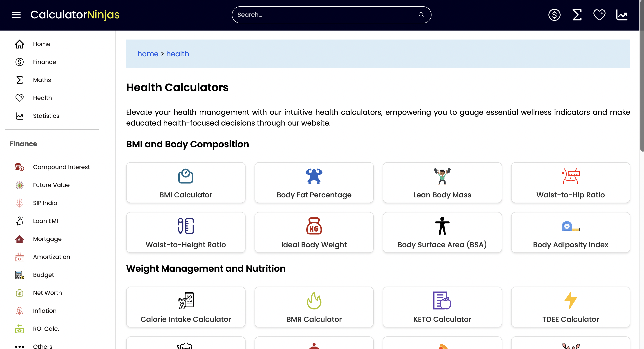
Task: Click the Ideal Body Weight KG icon
Action: pos(314,226)
